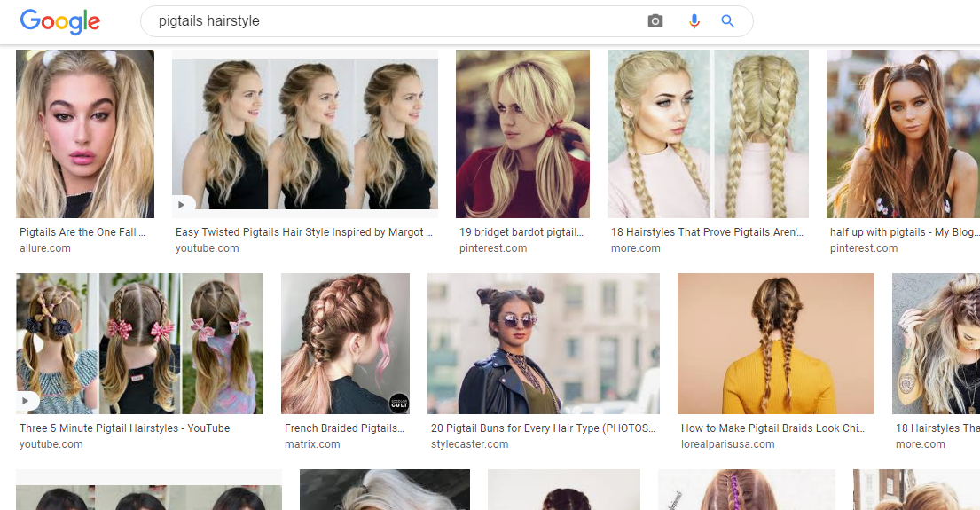Viewport: 980px width, 510px height.
Task: Click matrix.com source link
Action: 312,444
